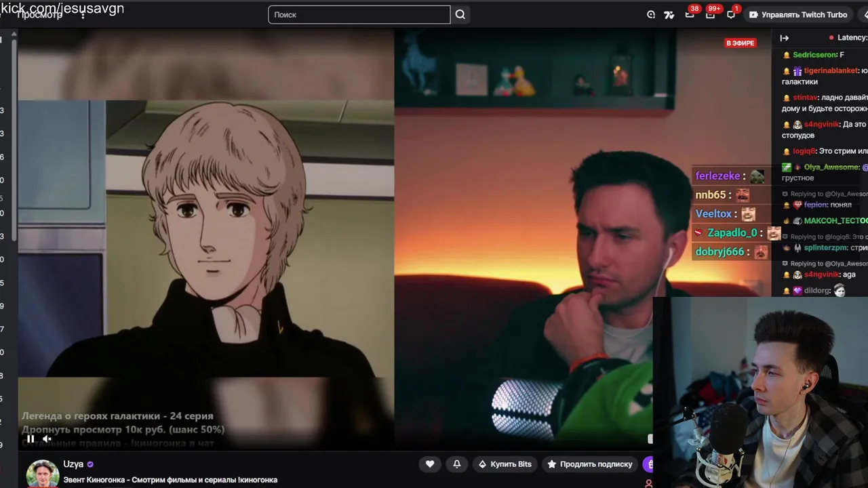868x488 pixels.
Task: Click the community icon at bottom right of stream info
Action: tap(648, 483)
